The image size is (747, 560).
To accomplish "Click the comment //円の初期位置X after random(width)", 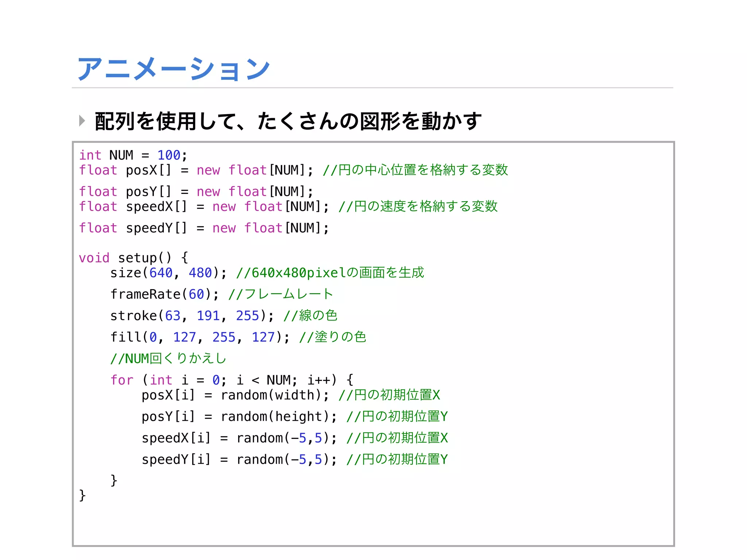I will pos(389,395).
